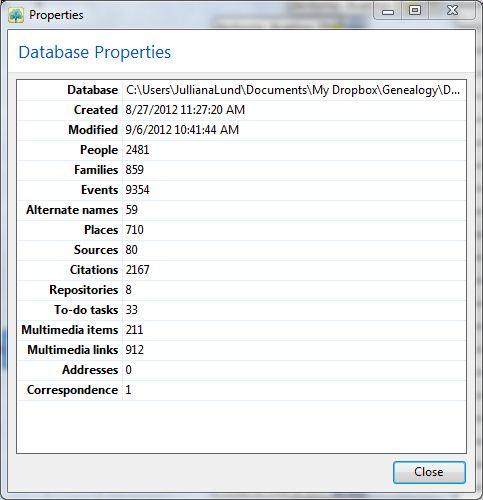Minimize the Properties window
483x500 pixels.
pyautogui.click(x=388, y=12)
